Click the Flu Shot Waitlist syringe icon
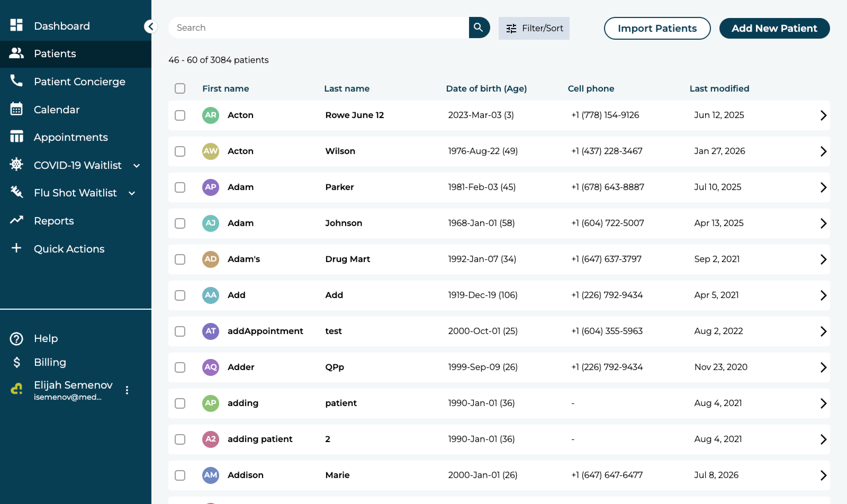This screenshot has height=504, width=847. (x=16, y=192)
